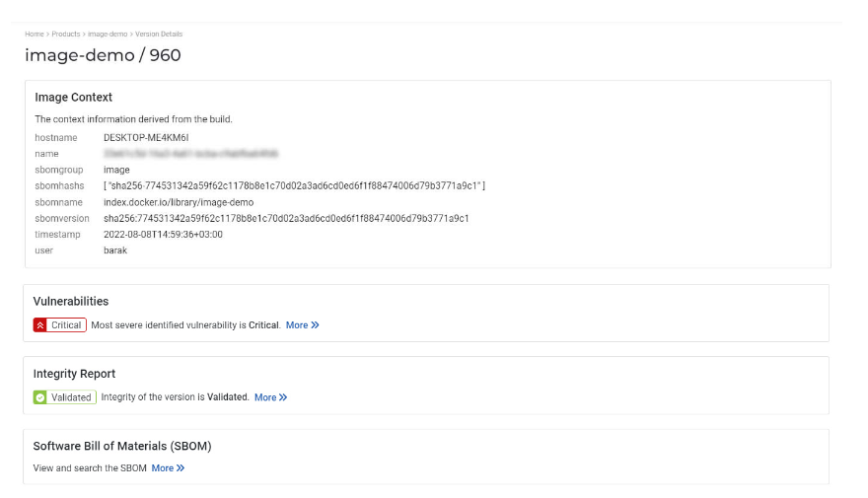Viewport: 868px width, 498px height.
Task: Go to Home in the breadcrumb
Action: [35, 35]
